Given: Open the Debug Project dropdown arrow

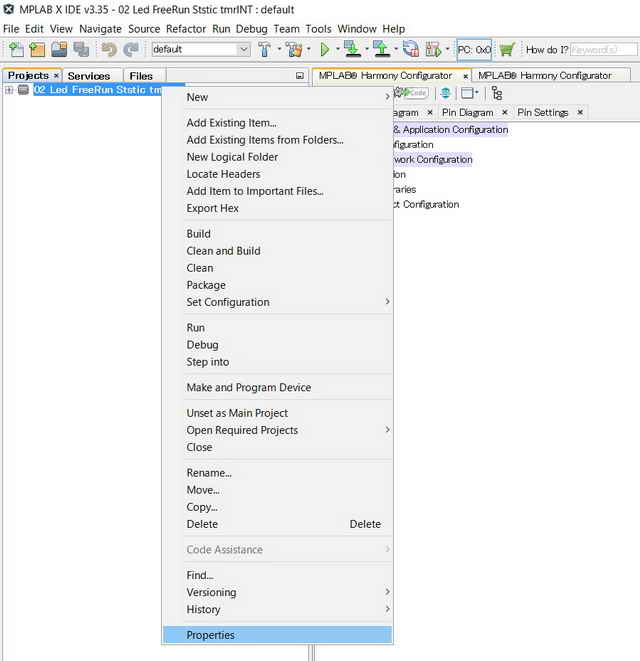Looking at the screenshot, I should [x=447, y=49].
